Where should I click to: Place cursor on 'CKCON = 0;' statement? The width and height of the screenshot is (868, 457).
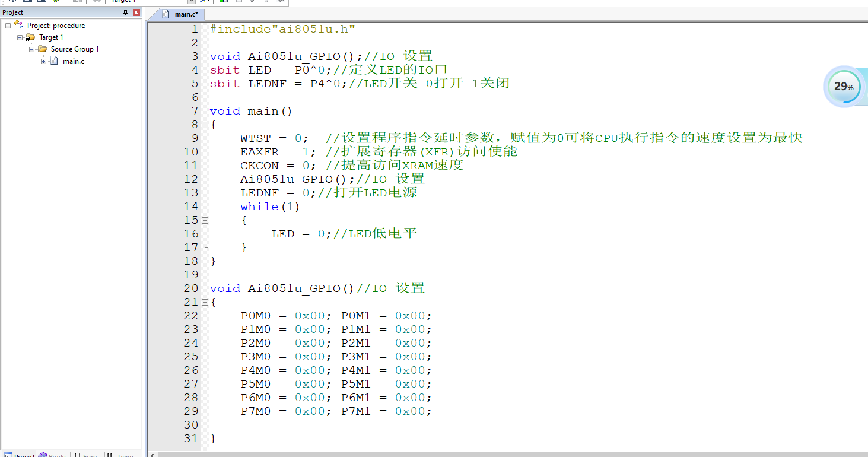[x=278, y=166]
